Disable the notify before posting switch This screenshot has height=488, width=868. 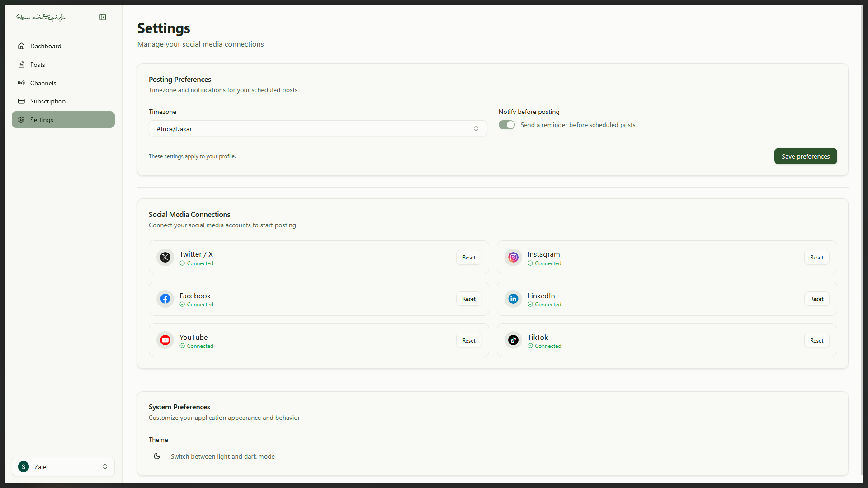pyautogui.click(x=506, y=125)
